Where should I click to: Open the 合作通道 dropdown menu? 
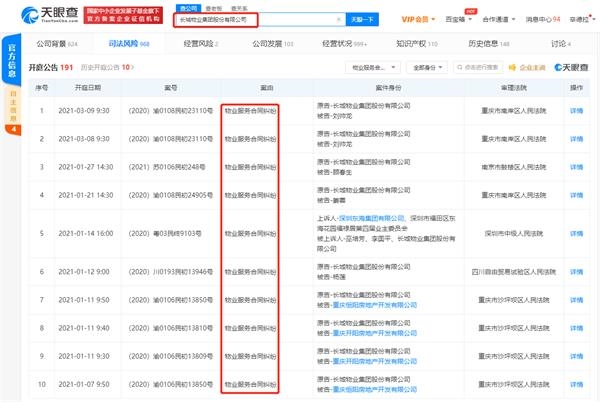point(499,19)
